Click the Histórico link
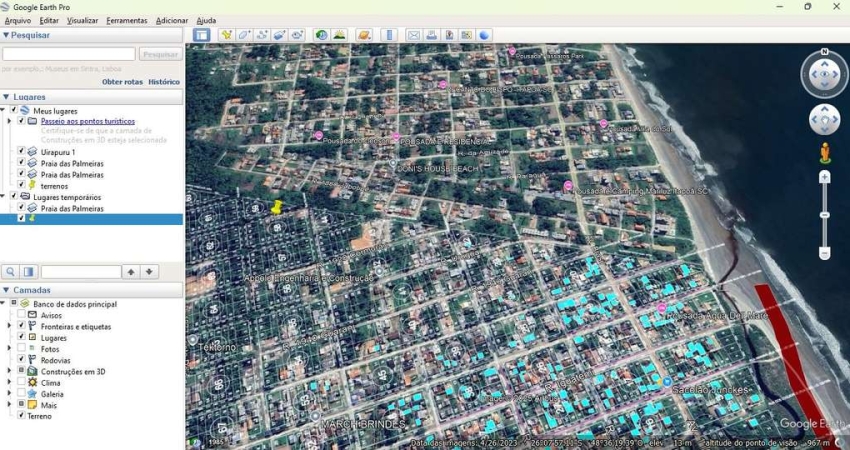Screen dimensions: 850x450 [164, 82]
